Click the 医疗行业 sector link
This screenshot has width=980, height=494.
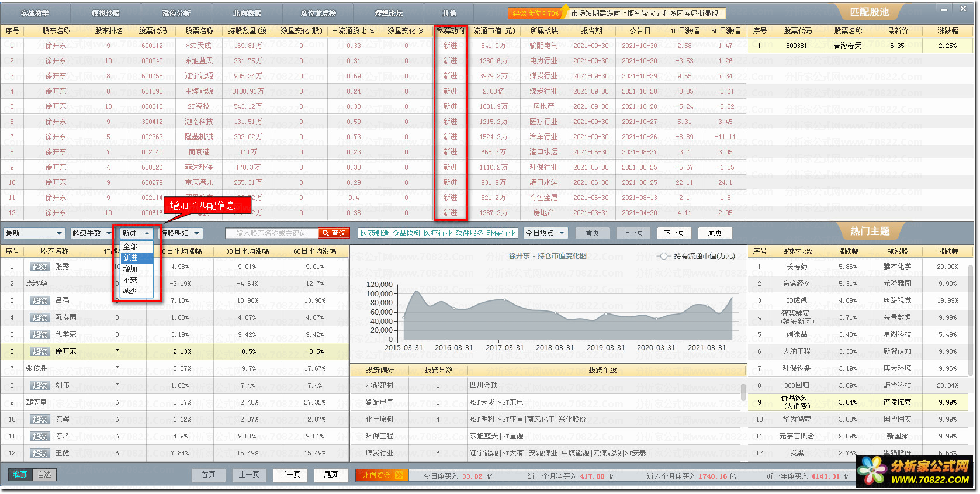click(438, 233)
